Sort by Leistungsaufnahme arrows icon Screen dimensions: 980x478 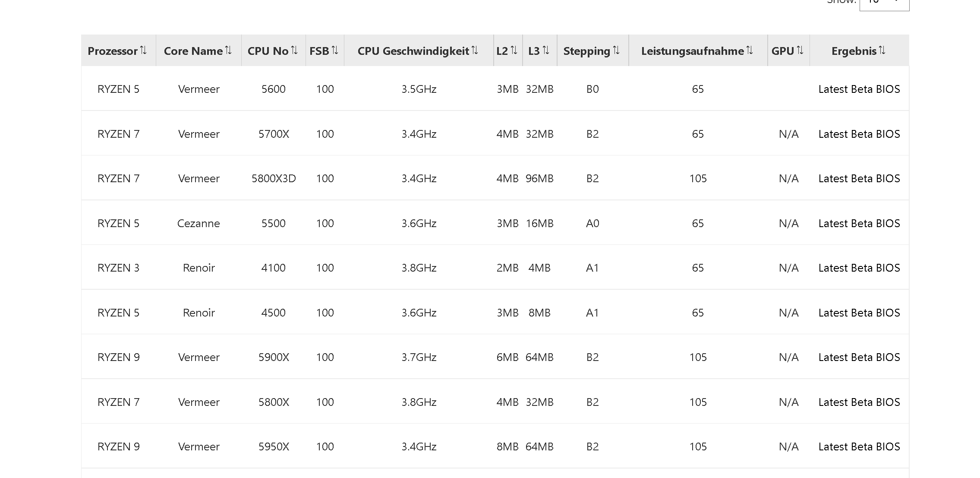750,51
